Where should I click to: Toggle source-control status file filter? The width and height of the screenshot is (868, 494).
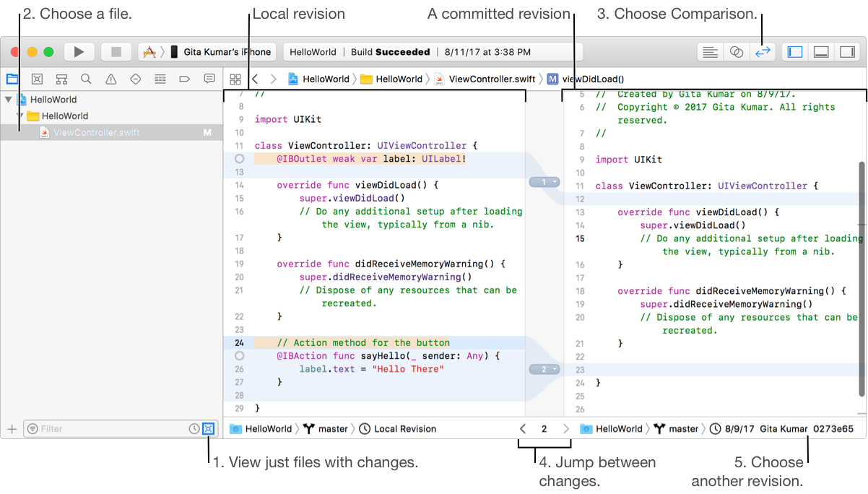(x=208, y=429)
